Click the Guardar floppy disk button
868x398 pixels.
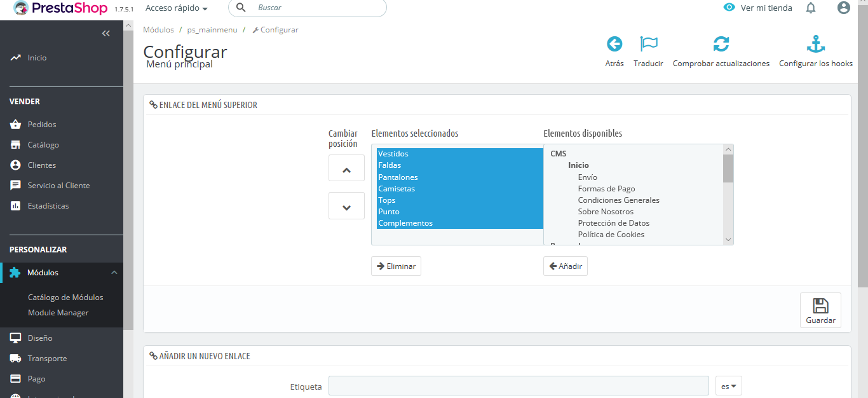(820, 310)
